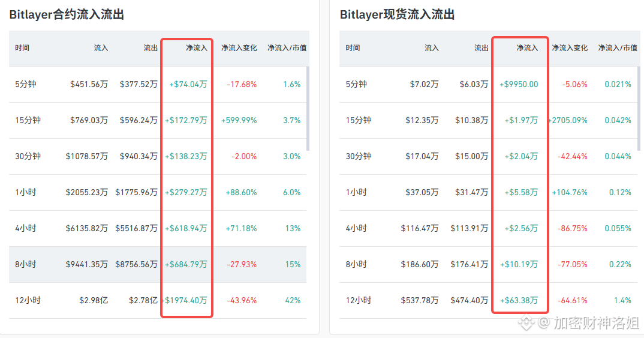Click the 流出 header in the 现货 table
The width and height of the screenshot is (644, 338).
click(481, 48)
